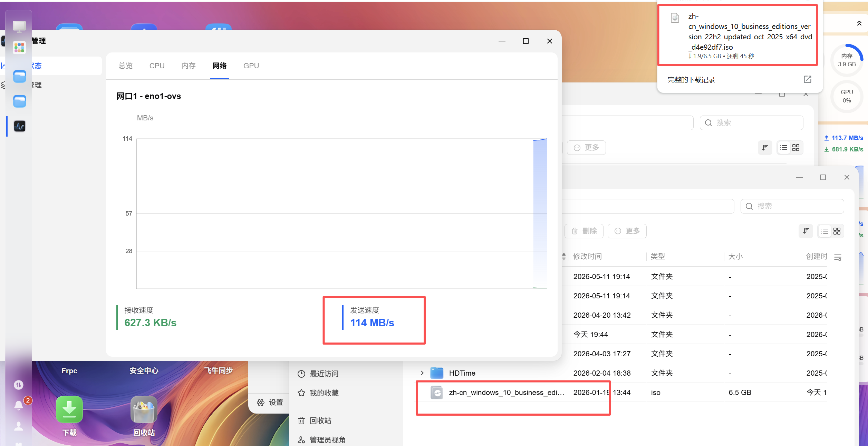Screen dimensions: 868x446
Task: Click the 6.5 GB size cell
Action: [740, 392]
